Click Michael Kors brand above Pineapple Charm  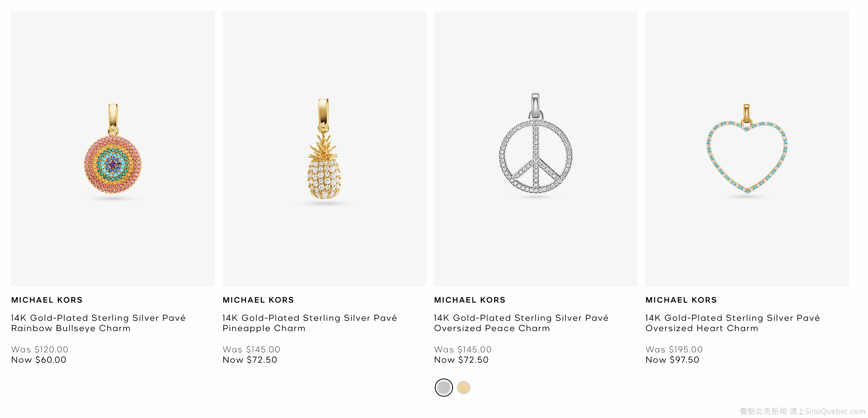click(x=258, y=300)
